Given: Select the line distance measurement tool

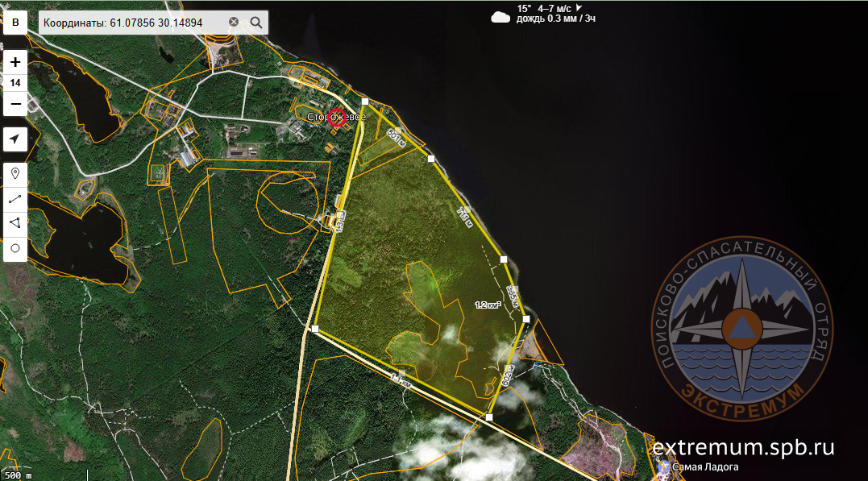Looking at the screenshot, I should click(x=15, y=198).
